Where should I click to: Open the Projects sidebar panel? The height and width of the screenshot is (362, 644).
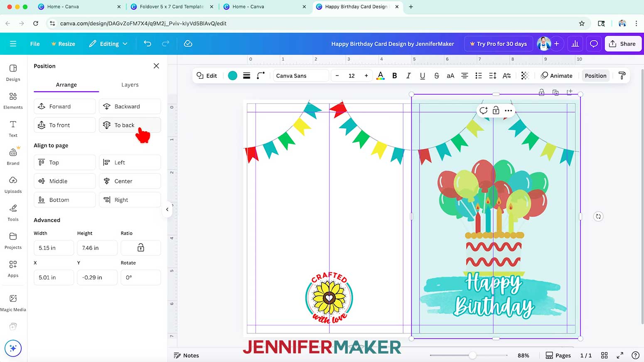pos(13,241)
